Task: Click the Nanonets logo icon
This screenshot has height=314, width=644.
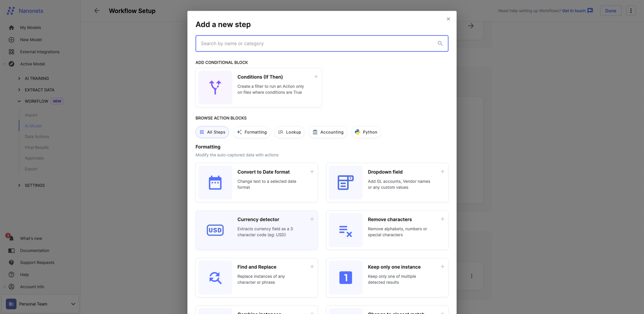Action: [x=11, y=11]
